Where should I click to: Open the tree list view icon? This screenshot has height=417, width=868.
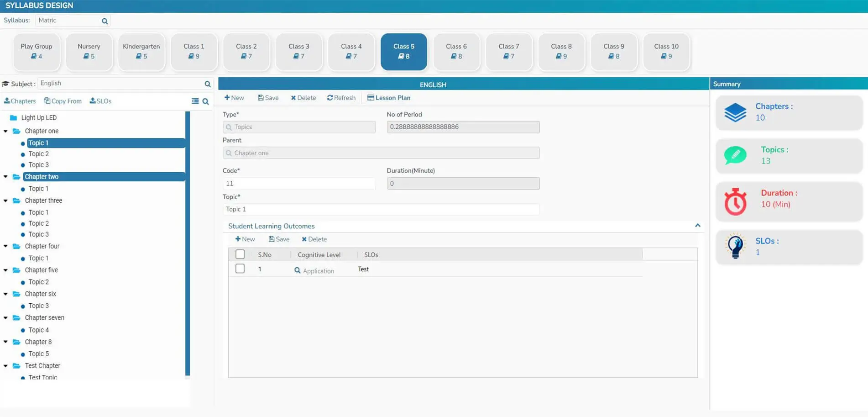(x=195, y=101)
